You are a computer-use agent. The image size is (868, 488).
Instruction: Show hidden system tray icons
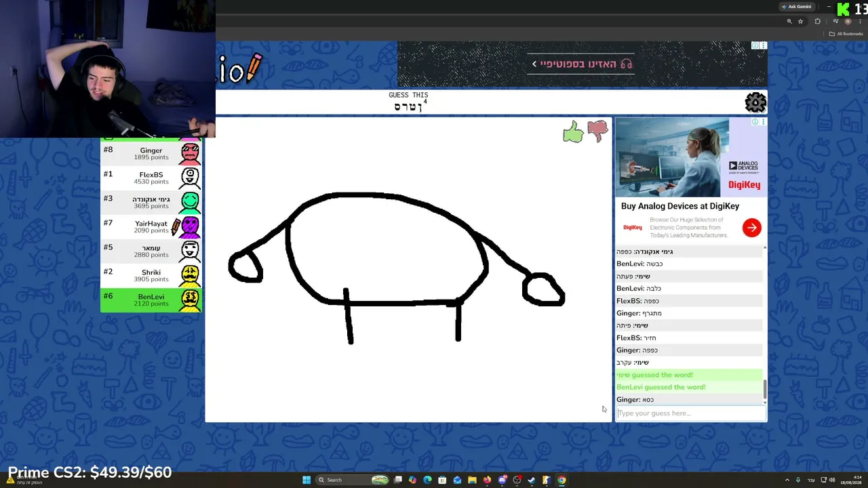[x=787, y=480]
